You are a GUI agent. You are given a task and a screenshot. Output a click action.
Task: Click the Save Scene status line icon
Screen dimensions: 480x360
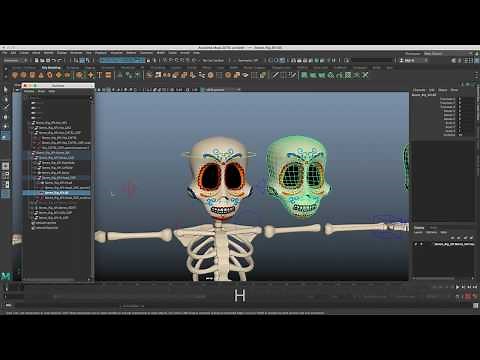[48, 60]
